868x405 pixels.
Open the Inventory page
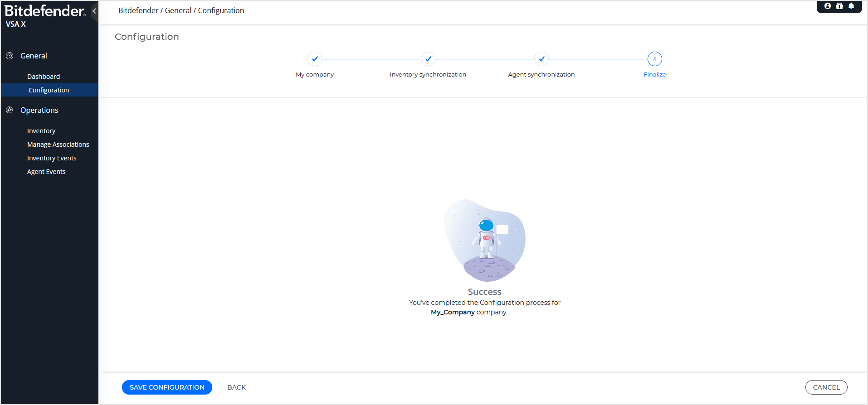click(41, 131)
